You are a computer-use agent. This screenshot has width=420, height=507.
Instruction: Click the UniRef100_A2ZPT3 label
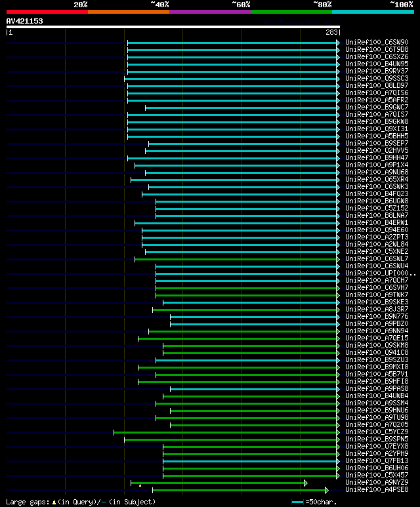pyautogui.click(x=377, y=237)
